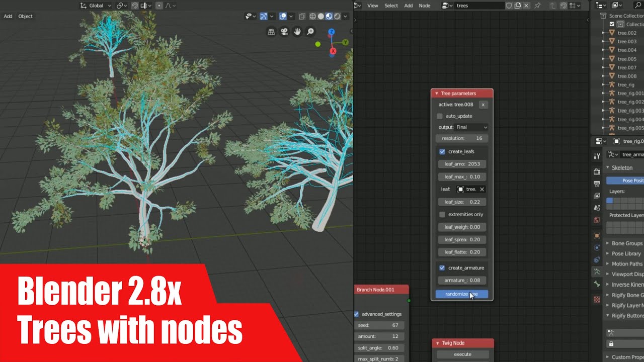Collapse the Tree parameters node
The image size is (644, 362).
coord(436,94)
